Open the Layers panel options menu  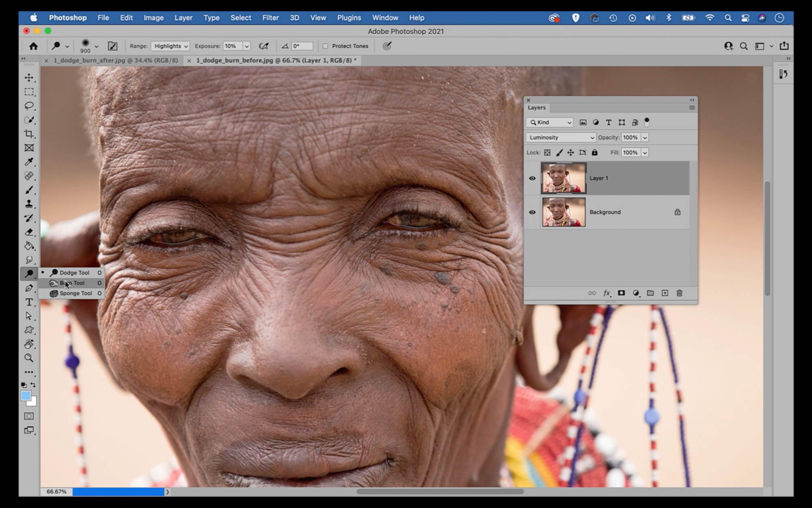pyautogui.click(x=692, y=107)
